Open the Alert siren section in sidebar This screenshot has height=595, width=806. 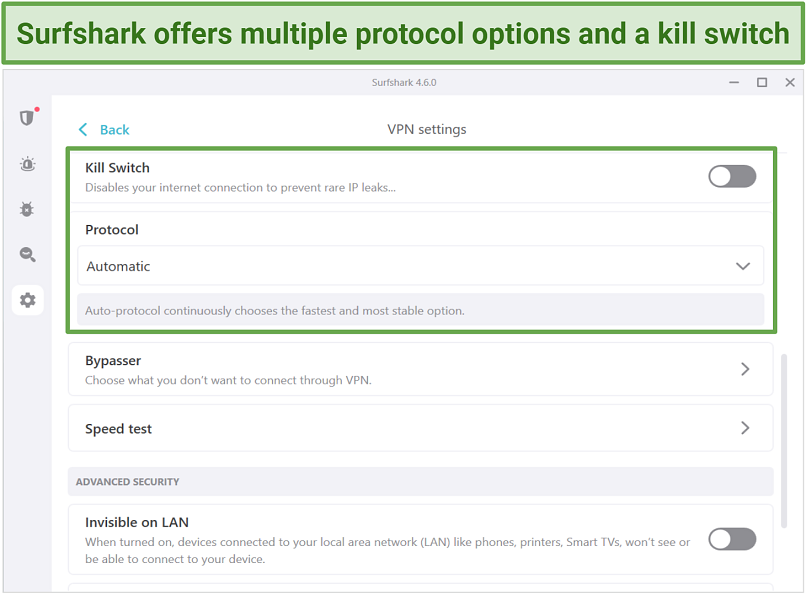(x=27, y=164)
